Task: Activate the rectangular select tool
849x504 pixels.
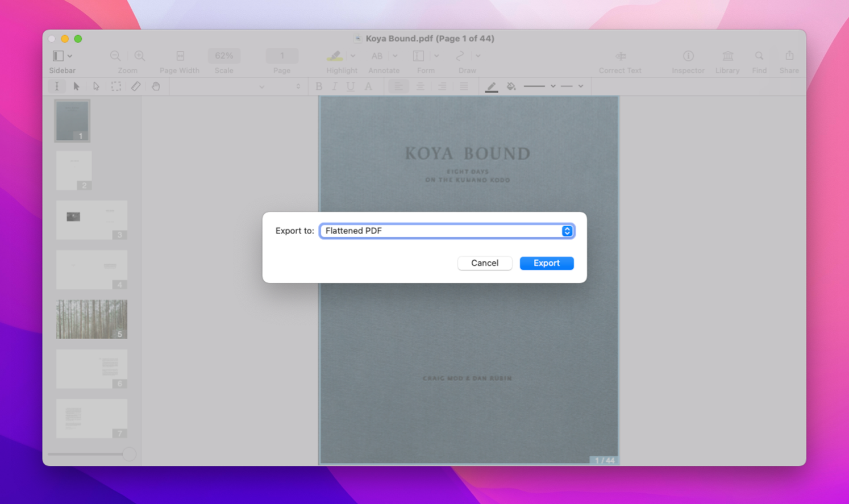Action: [116, 86]
